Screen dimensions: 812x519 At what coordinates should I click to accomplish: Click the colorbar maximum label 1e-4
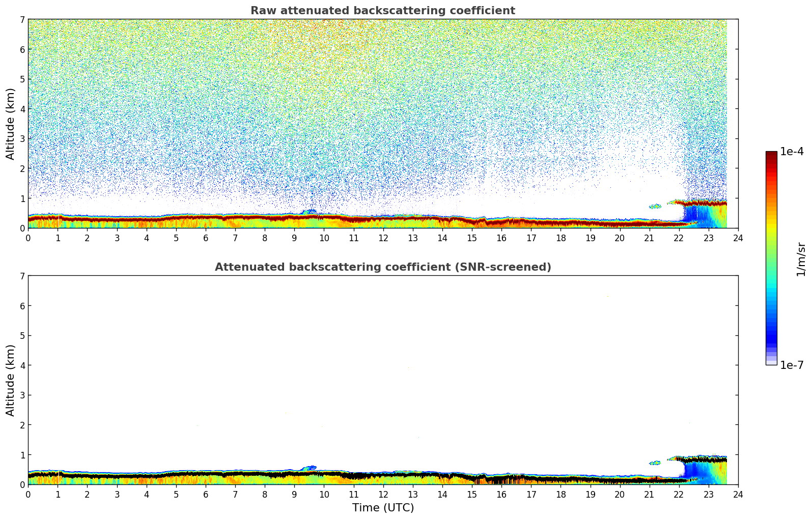tap(792, 152)
